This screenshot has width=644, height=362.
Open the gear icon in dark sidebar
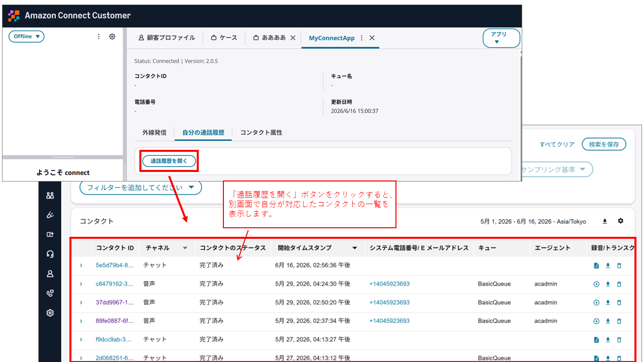click(x=50, y=313)
